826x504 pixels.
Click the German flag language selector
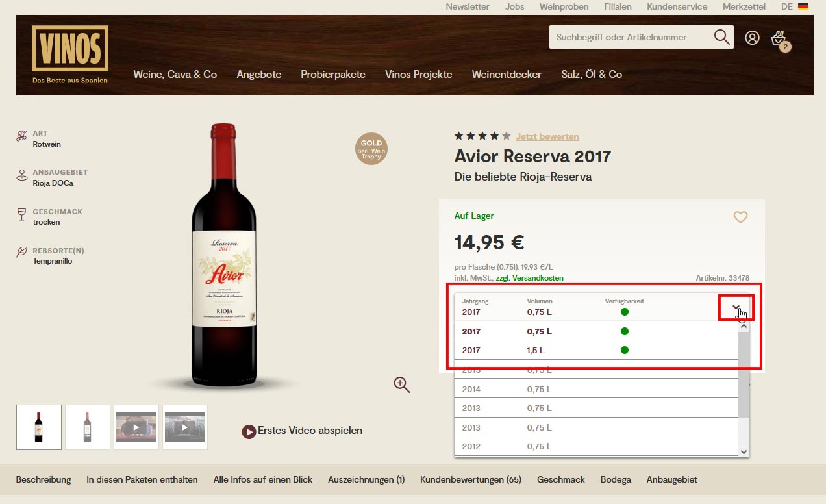tap(803, 6)
